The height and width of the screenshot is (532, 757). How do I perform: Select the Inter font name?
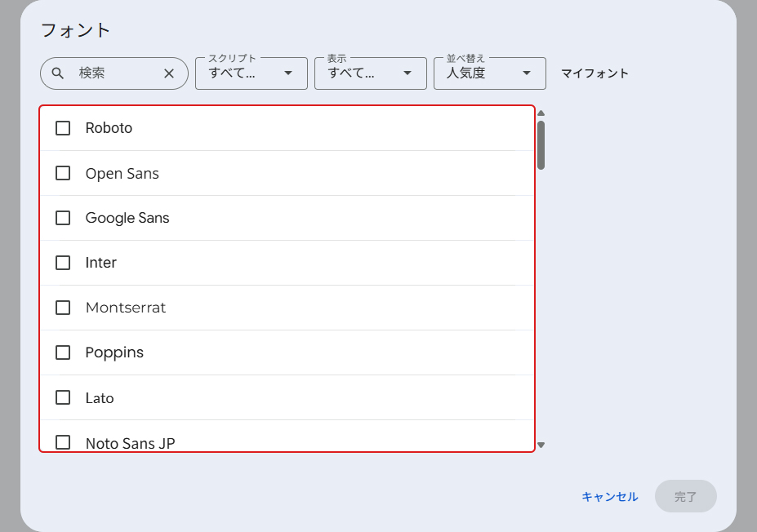coord(101,263)
